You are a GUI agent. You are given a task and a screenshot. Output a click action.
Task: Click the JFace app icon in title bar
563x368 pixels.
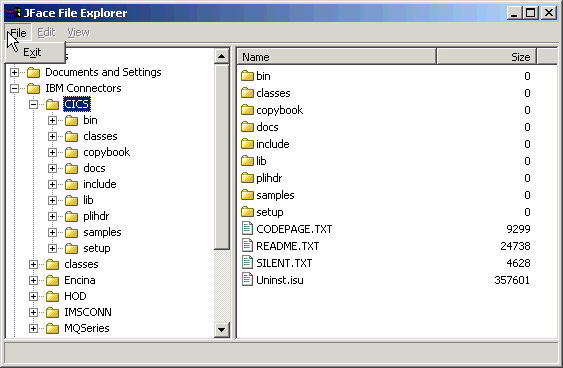13,13
